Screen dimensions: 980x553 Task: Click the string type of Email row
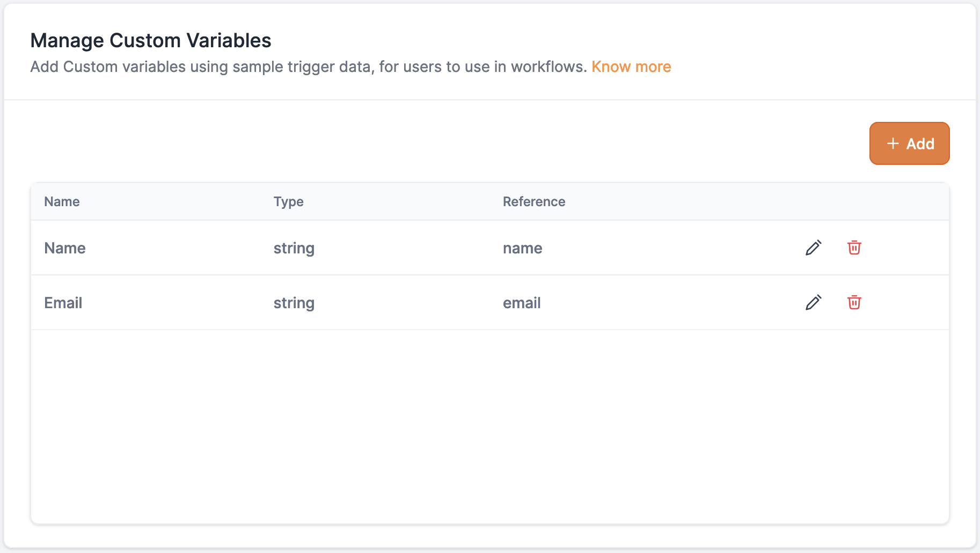294,303
